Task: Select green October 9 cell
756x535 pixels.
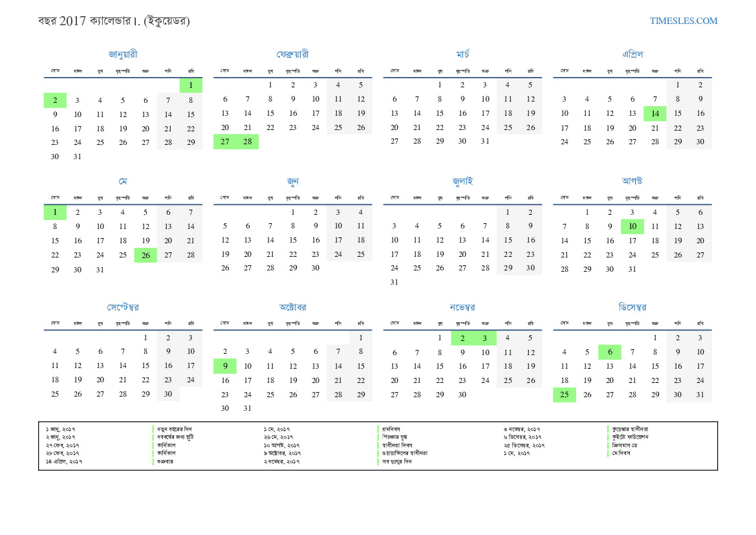Action: tap(225, 366)
